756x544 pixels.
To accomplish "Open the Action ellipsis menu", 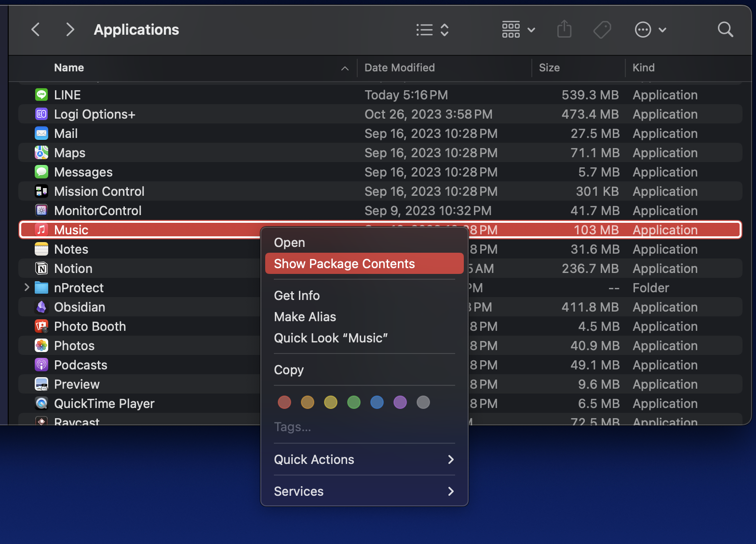I will tap(650, 30).
